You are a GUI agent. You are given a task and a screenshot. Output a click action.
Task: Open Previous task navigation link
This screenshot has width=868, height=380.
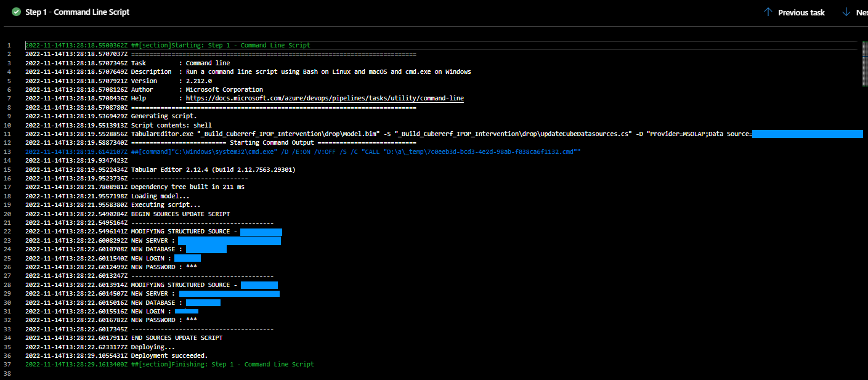[x=800, y=12]
